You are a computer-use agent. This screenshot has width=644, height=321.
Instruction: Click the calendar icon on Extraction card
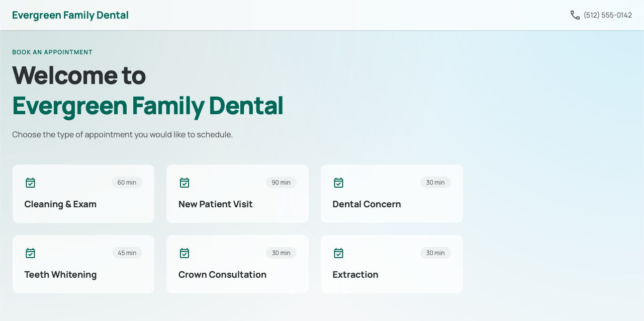coord(339,253)
